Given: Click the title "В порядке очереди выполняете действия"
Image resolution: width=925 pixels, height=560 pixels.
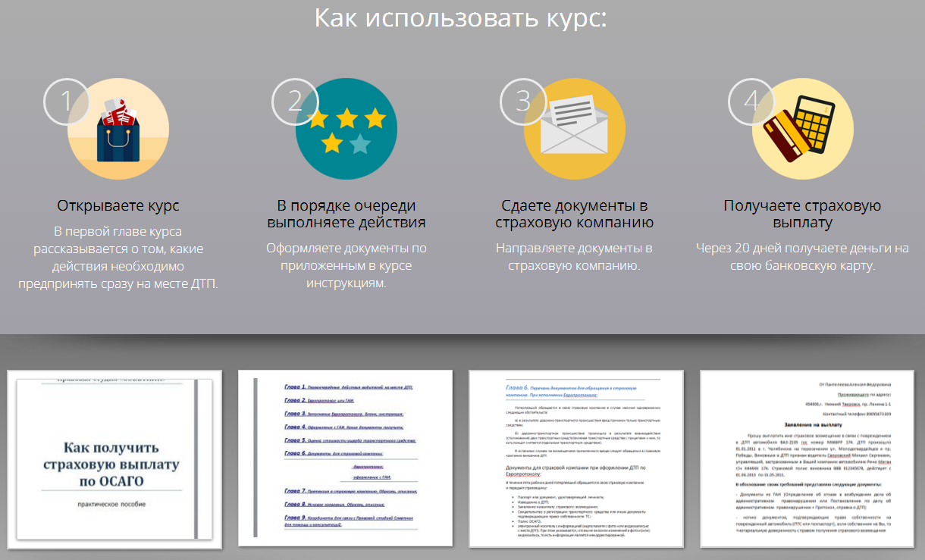Looking at the screenshot, I should tap(346, 214).
